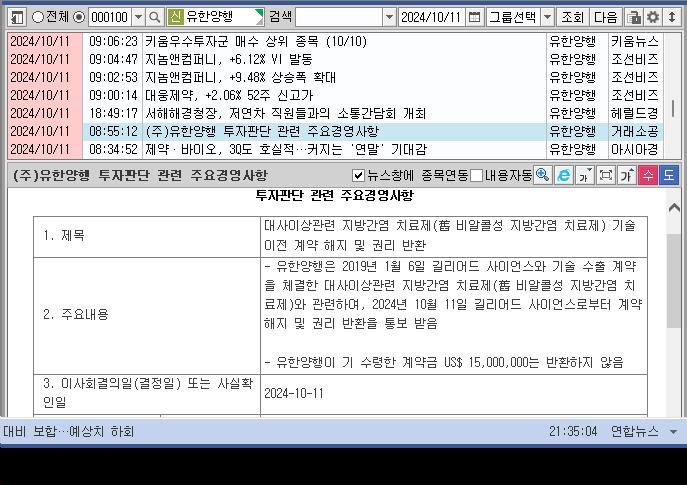Click the 000100 stock code field
The width and height of the screenshot is (687, 485).
point(110,18)
